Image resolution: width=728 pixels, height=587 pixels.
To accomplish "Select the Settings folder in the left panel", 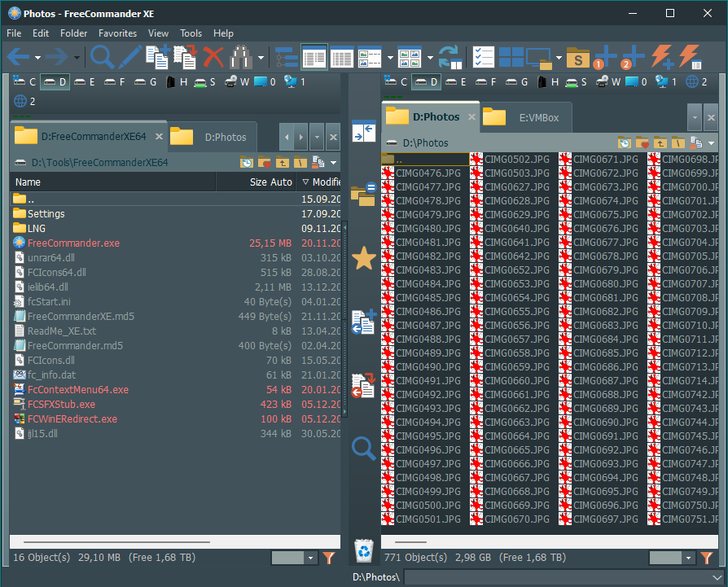I will [x=46, y=214].
